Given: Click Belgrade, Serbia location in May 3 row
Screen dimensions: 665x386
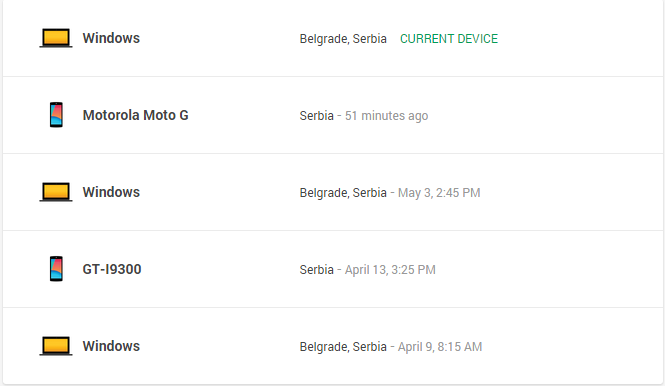Looking at the screenshot, I should click(343, 193).
